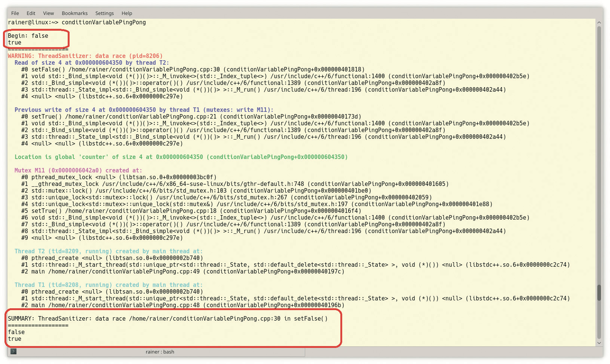This screenshot has height=364, width=610.
Task: Click the '#5 setTrue()' frame at cpp:18
Action: [191, 211]
